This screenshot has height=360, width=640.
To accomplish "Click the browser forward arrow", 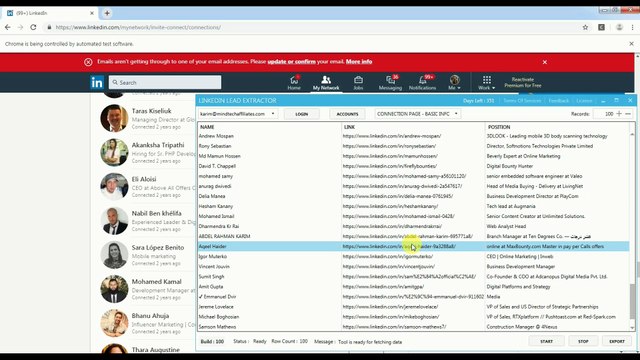I will 20,27.
